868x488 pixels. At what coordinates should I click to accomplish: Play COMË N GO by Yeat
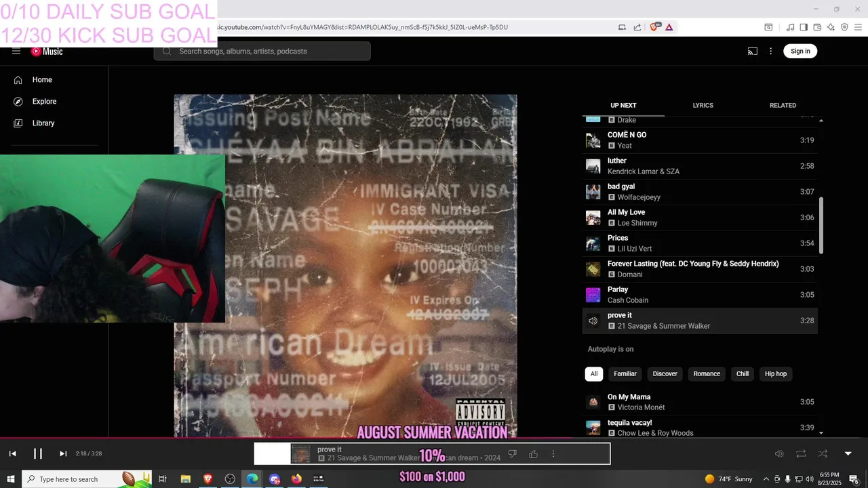700,140
